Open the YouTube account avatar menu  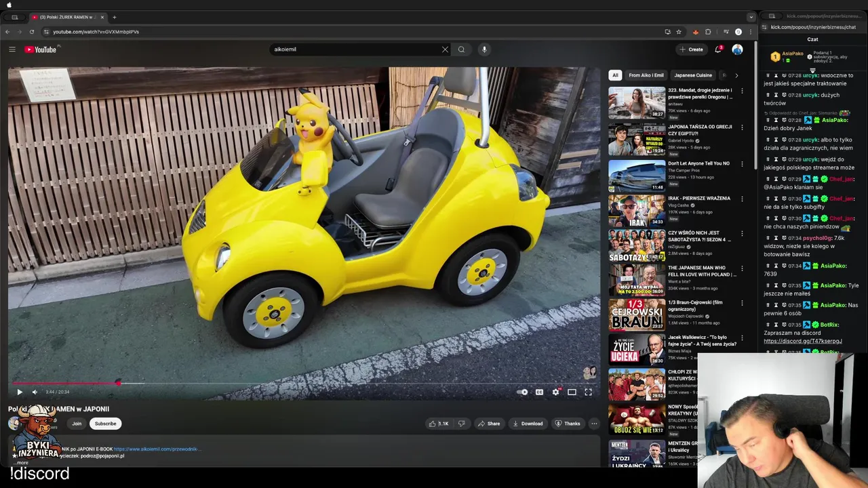pyautogui.click(x=737, y=49)
